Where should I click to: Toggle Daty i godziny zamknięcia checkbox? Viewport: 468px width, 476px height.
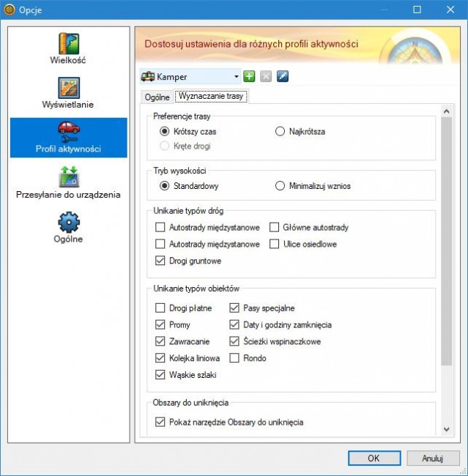coord(234,324)
